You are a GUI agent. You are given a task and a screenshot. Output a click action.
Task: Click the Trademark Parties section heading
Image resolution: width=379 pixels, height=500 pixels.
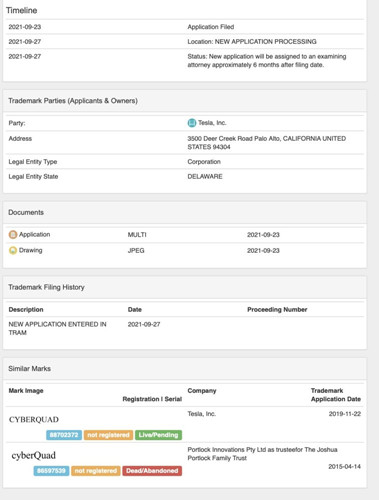(x=73, y=101)
